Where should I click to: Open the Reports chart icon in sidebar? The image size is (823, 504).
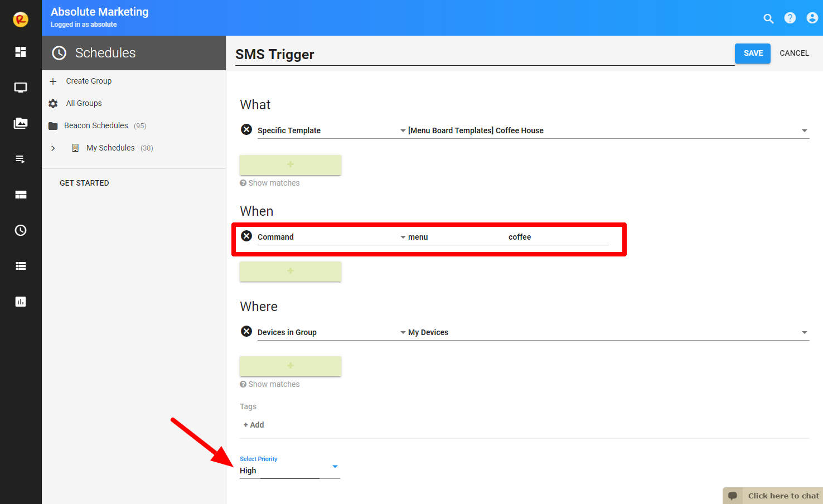coord(21,302)
